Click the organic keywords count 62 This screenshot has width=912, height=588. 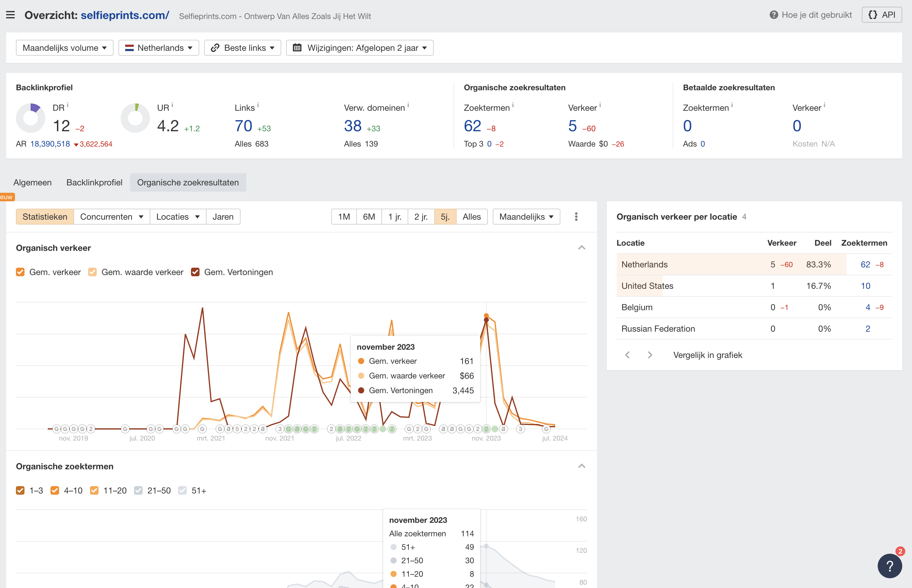click(x=473, y=126)
